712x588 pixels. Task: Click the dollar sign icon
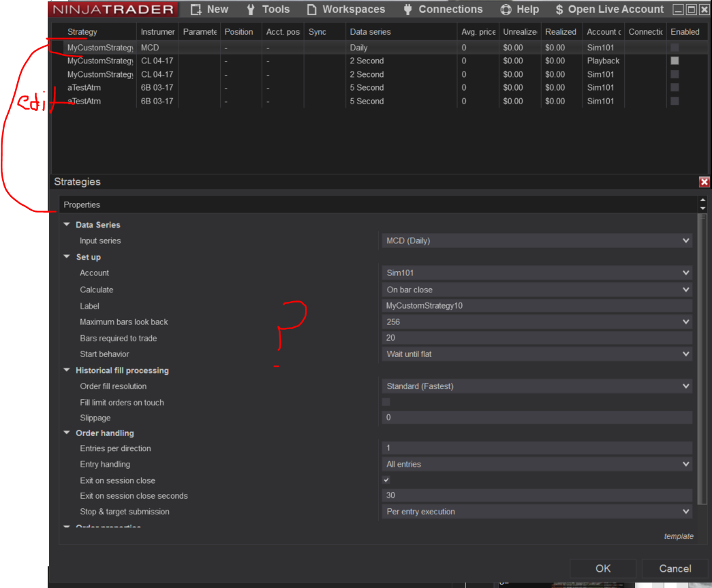[x=559, y=10]
